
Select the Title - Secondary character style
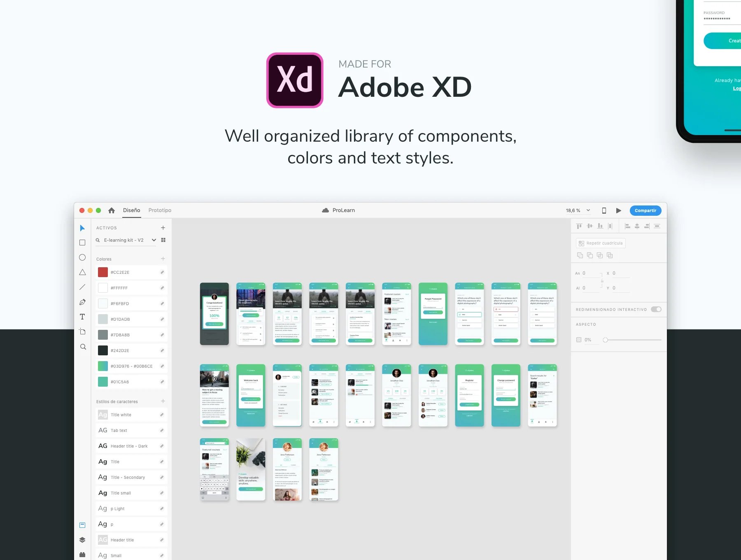coord(132,477)
